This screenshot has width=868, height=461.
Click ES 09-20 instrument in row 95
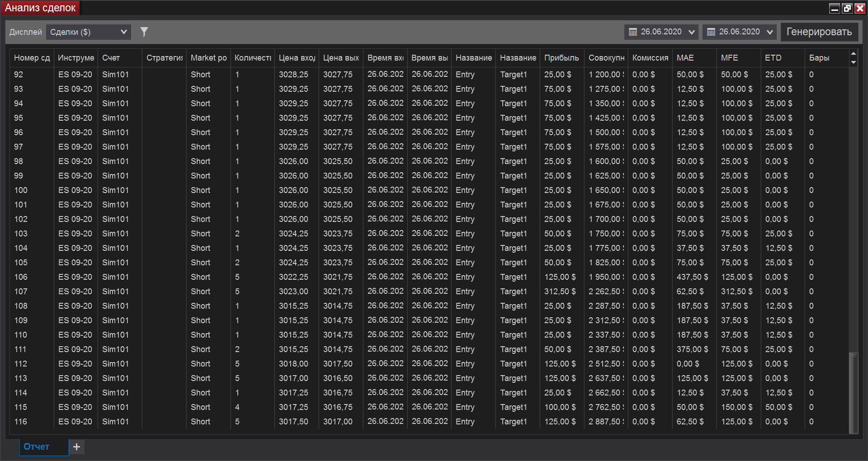75,118
